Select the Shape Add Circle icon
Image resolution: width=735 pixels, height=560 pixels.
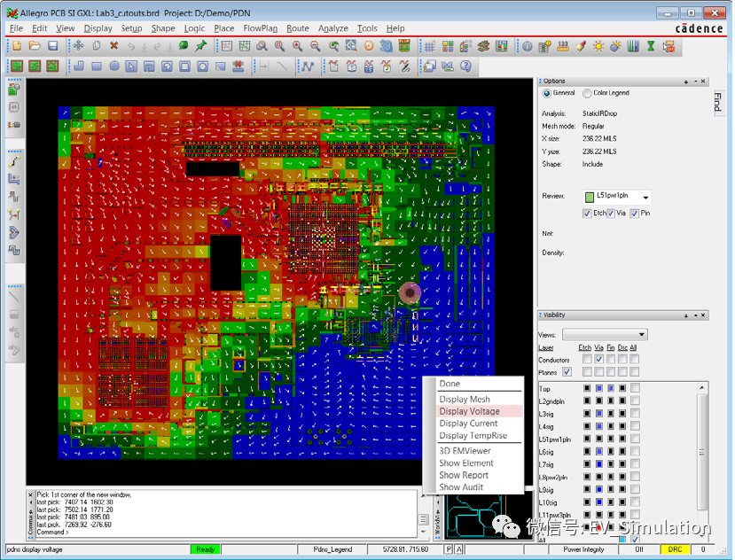click(x=113, y=66)
